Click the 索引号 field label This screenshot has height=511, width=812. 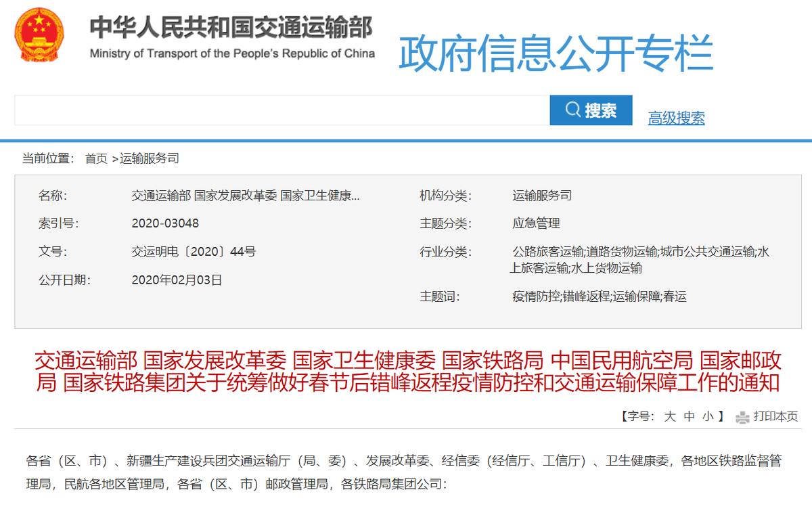(59, 223)
